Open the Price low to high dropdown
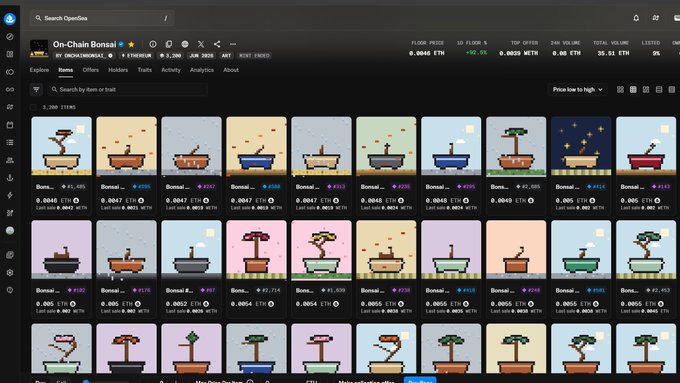Viewport: 680px width, 383px height. click(x=577, y=89)
